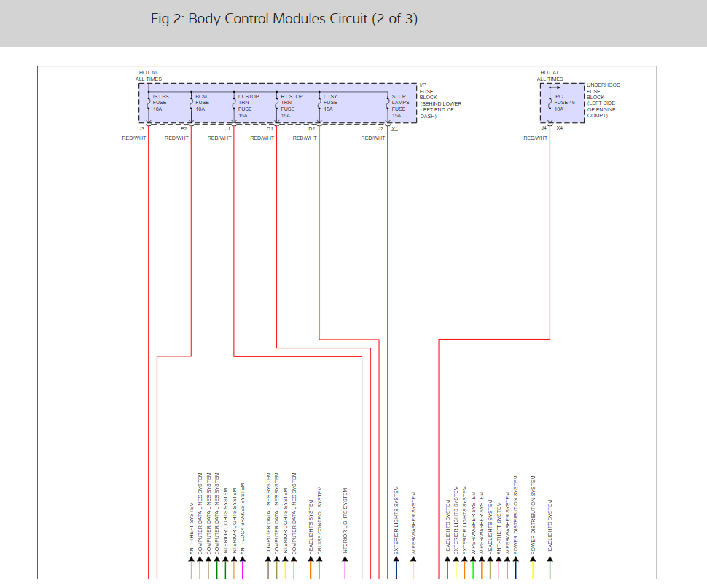Click connector pin label 'J2'
707x588 pixels.
pyautogui.click(x=380, y=129)
